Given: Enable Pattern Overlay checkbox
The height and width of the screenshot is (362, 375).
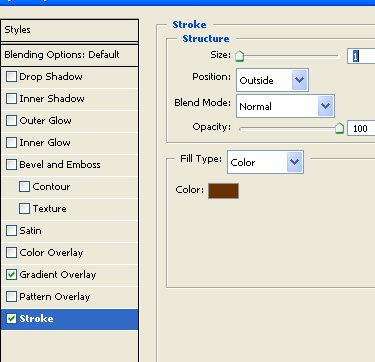Looking at the screenshot, I should [11, 297].
